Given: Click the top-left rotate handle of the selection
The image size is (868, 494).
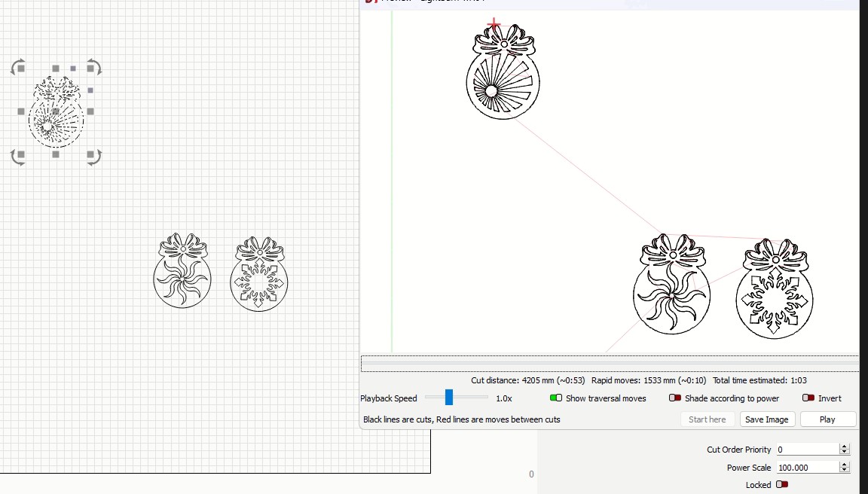Looking at the screenshot, I should coord(18,67).
